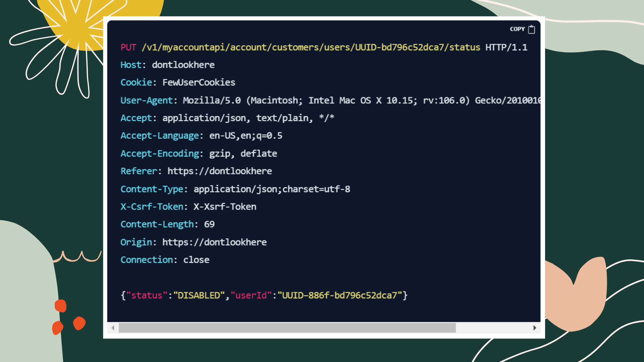Click the clipboard copy icon
Viewport: 644px width, 362px height.
531,29
